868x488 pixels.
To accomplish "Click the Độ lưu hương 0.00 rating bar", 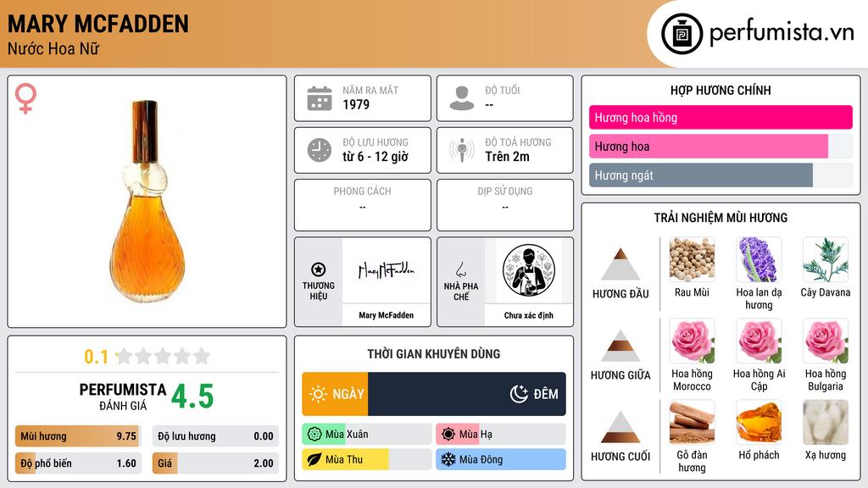I will click(215, 436).
